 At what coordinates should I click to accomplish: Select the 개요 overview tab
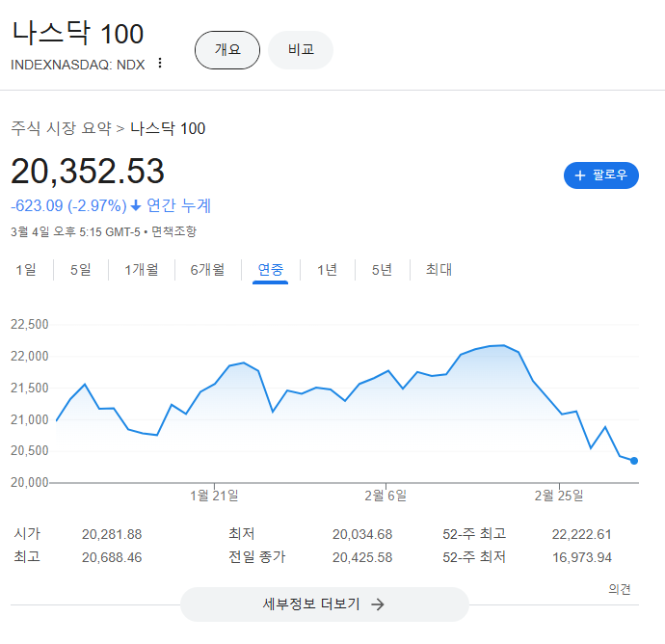(x=227, y=50)
